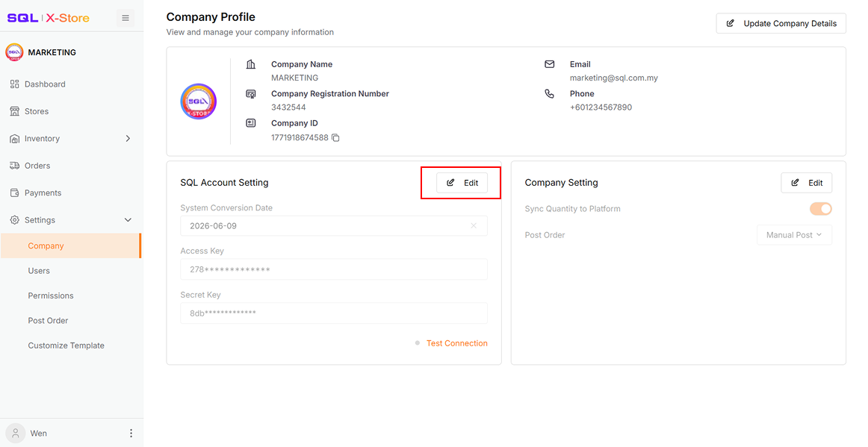Open Payments via its wallet icon

14,193
